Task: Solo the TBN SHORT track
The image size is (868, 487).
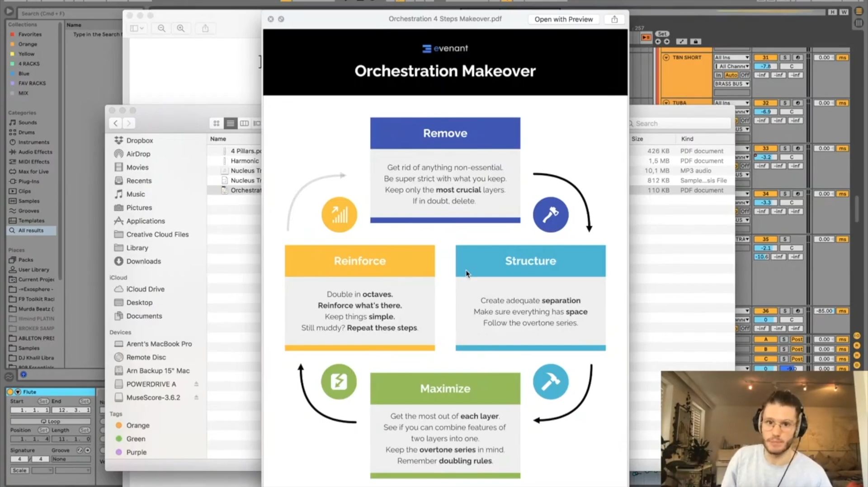Action: [785, 58]
